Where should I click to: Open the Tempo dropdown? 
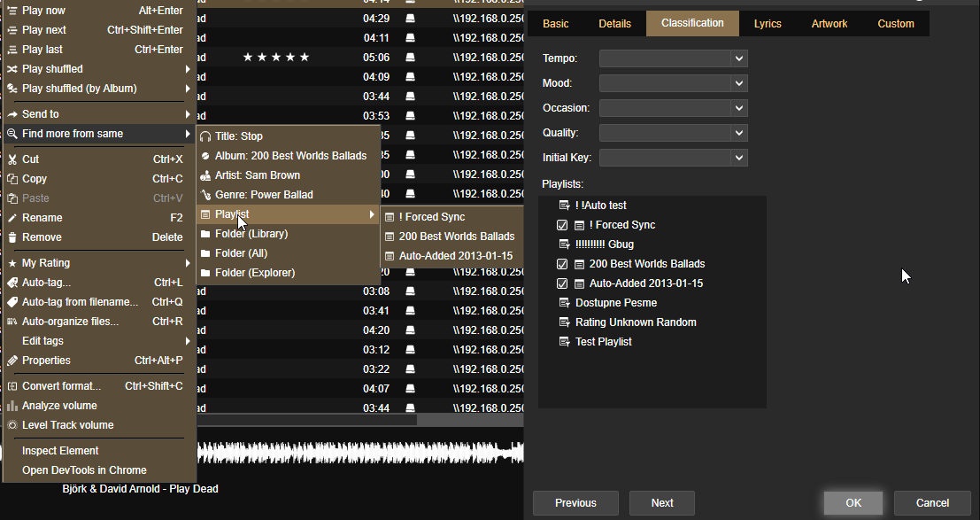pyautogui.click(x=738, y=58)
